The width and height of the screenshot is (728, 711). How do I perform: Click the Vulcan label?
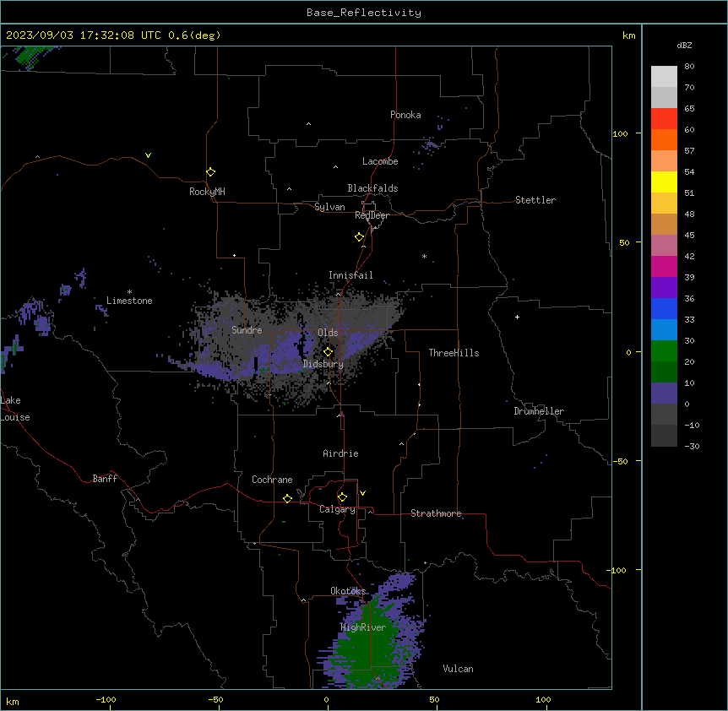pos(458,669)
